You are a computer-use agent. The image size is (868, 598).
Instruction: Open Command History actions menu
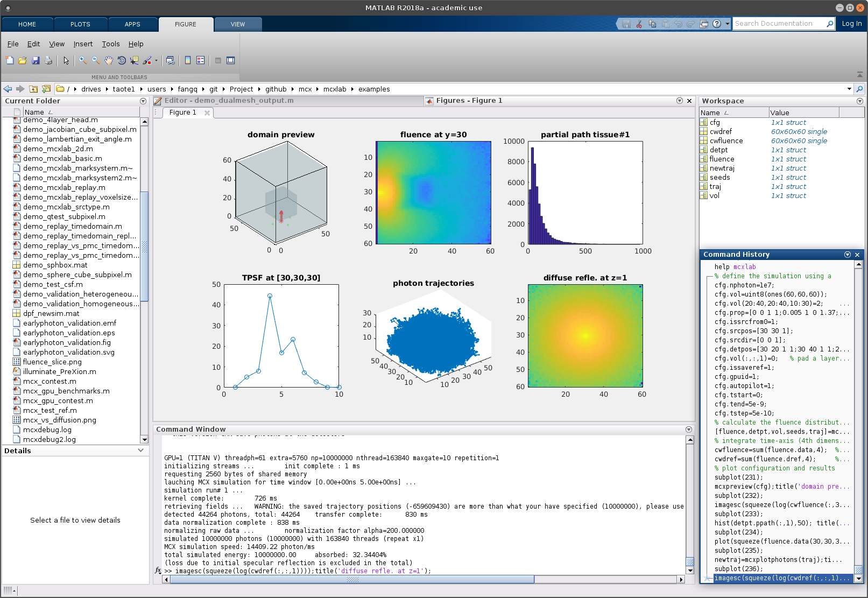[x=848, y=255]
